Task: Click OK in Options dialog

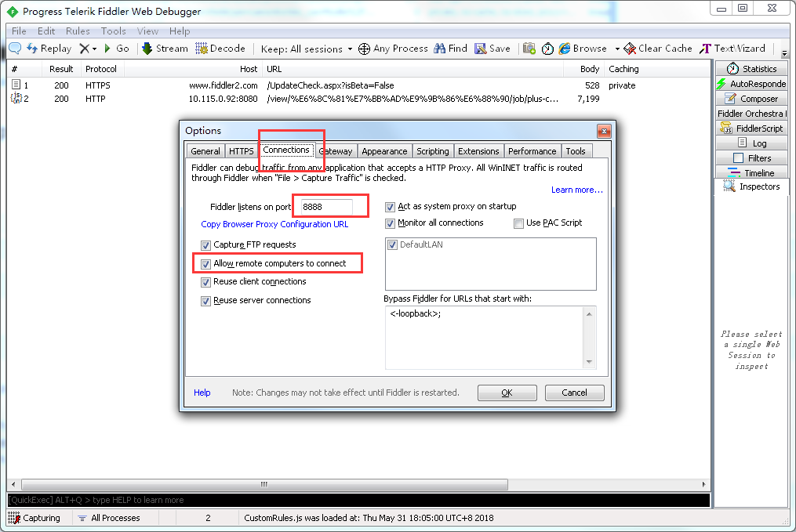Action: tap(507, 393)
